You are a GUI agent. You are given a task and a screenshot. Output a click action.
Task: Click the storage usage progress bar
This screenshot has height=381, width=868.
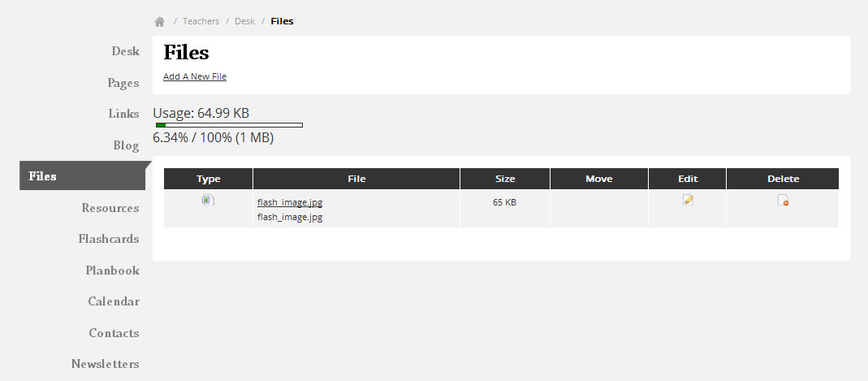pos(229,125)
